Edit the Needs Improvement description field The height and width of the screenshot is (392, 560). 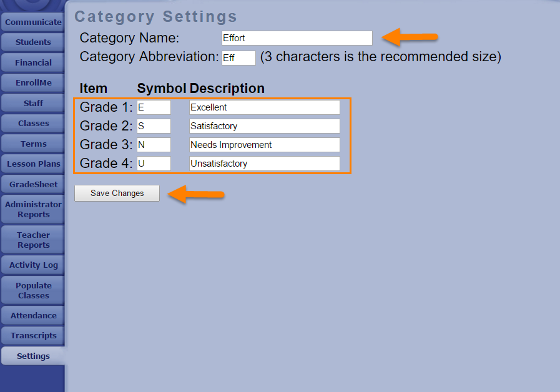pos(264,145)
